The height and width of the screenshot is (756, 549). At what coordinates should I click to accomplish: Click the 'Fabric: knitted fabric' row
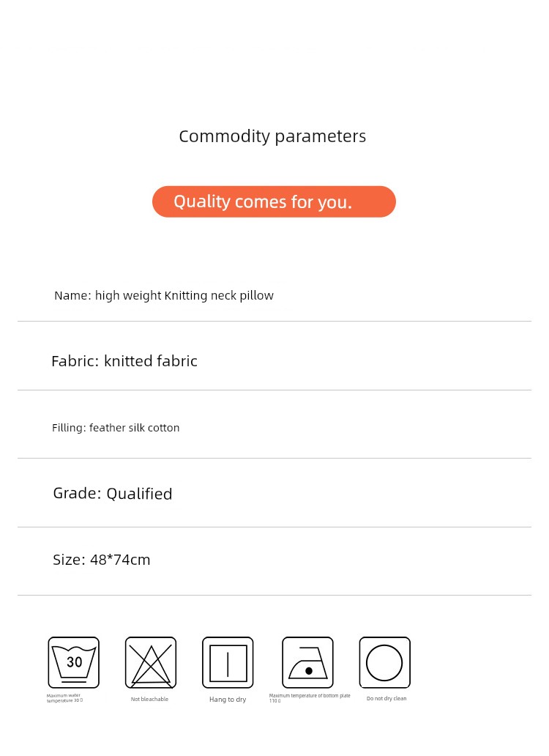pos(124,361)
